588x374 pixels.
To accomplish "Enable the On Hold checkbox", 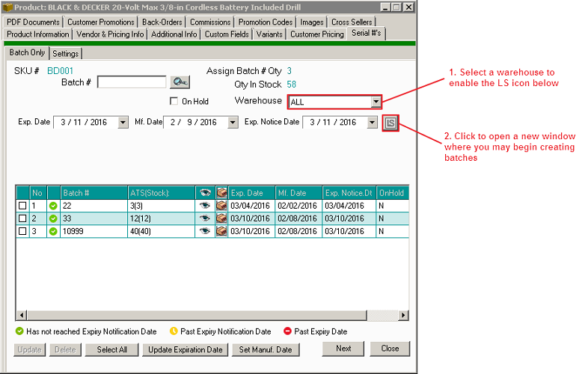I will click(174, 102).
